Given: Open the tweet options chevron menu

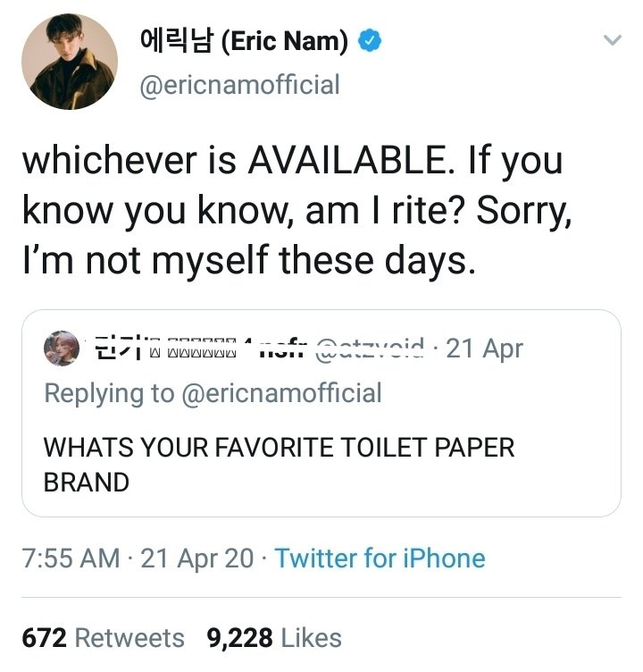Looking at the screenshot, I should pyautogui.click(x=612, y=40).
